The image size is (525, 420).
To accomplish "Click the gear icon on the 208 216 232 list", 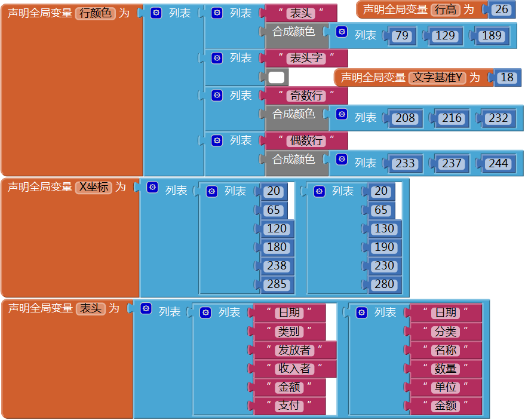I will pyautogui.click(x=342, y=114).
